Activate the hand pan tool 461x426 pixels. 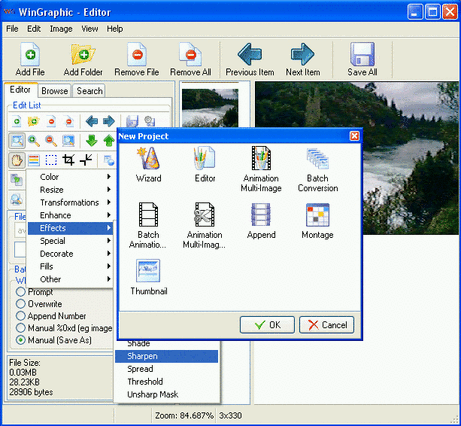tap(17, 160)
